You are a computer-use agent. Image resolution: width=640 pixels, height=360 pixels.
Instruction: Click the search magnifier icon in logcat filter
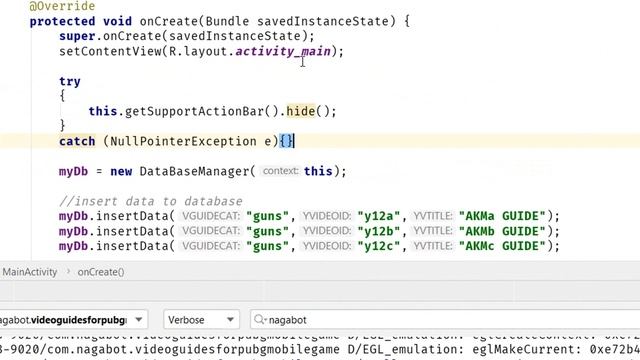pos(259,320)
